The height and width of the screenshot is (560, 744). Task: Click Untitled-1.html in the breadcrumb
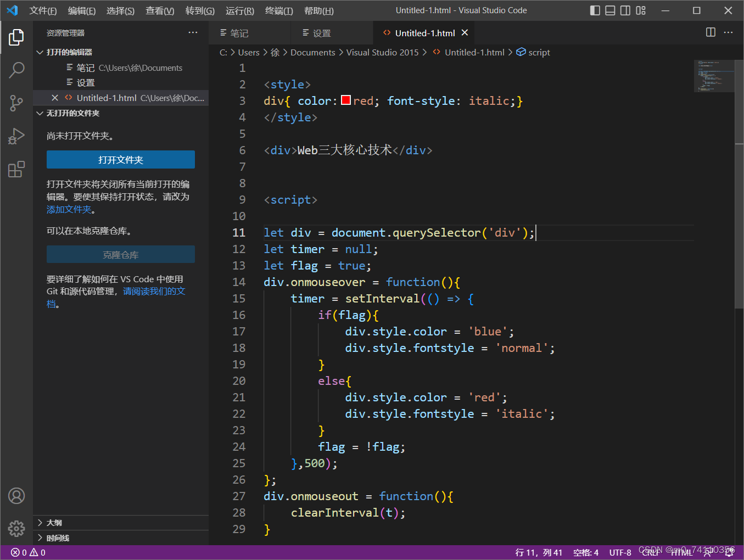coord(474,52)
